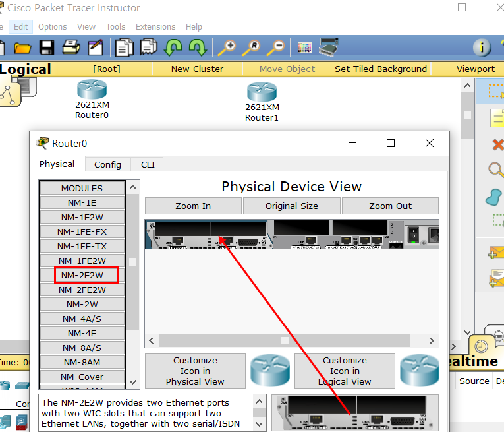The height and width of the screenshot is (432, 504).
Task: Click Original Size button
Action: coord(292,206)
